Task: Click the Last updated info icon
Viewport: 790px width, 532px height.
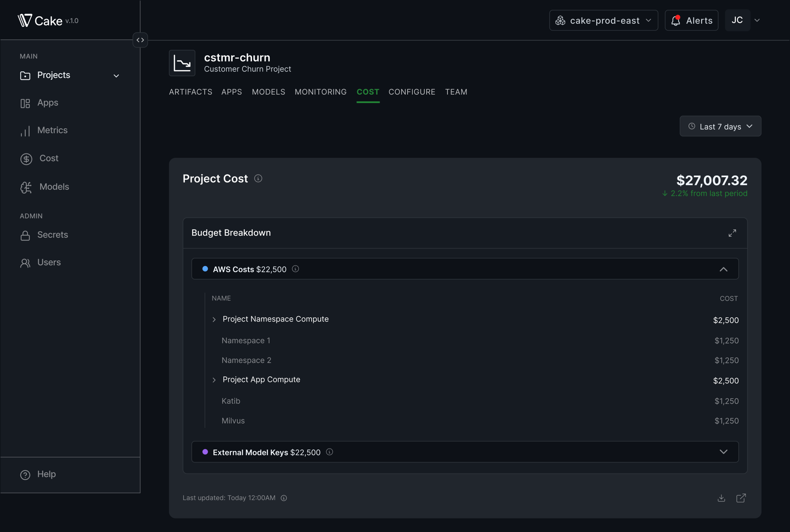Action: coord(284,498)
